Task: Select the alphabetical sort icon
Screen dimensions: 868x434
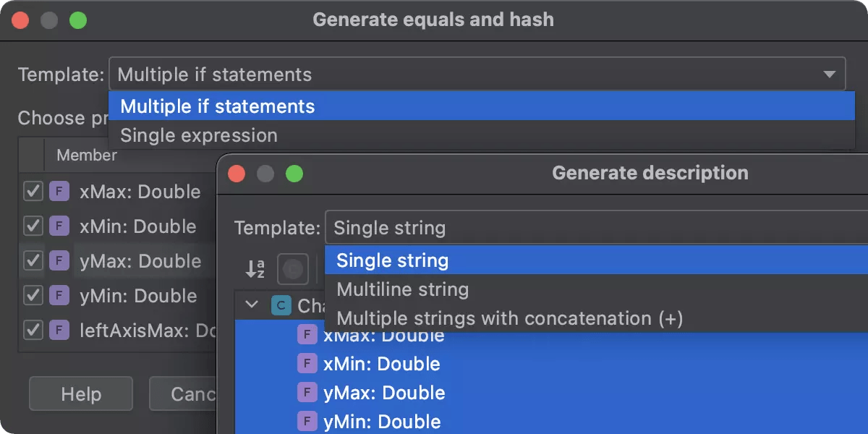Action: [x=257, y=269]
